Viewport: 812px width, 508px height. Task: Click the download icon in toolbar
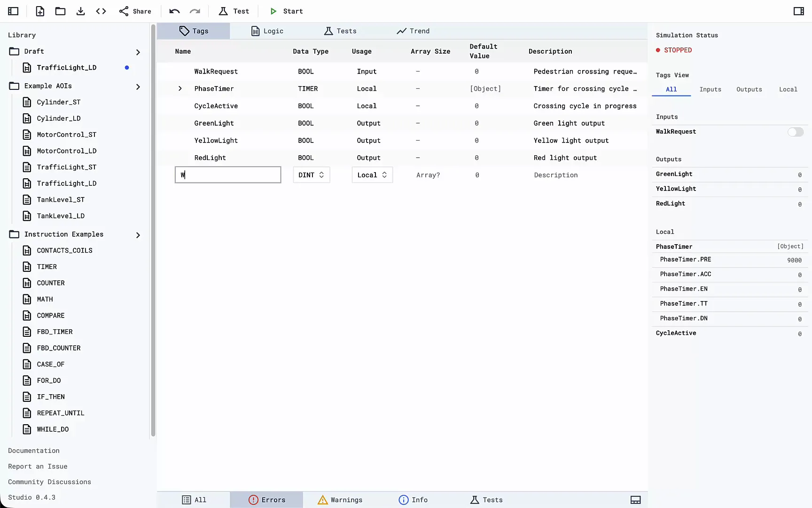[x=80, y=11]
